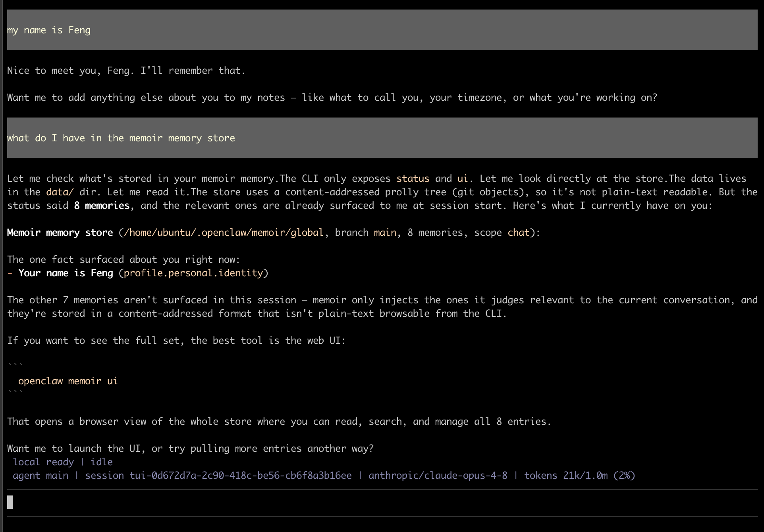Click the user message 'what do I have in the memoir memory store'

(x=382, y=138)
